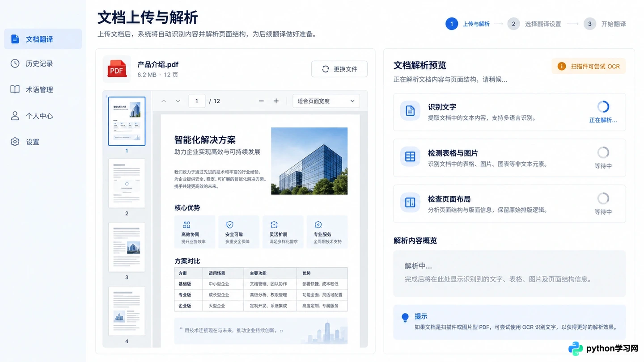Screen dimensions: 644x362
Task: Click the 检查页面布局 waiting spinner
Action: (x=603, y=198)
